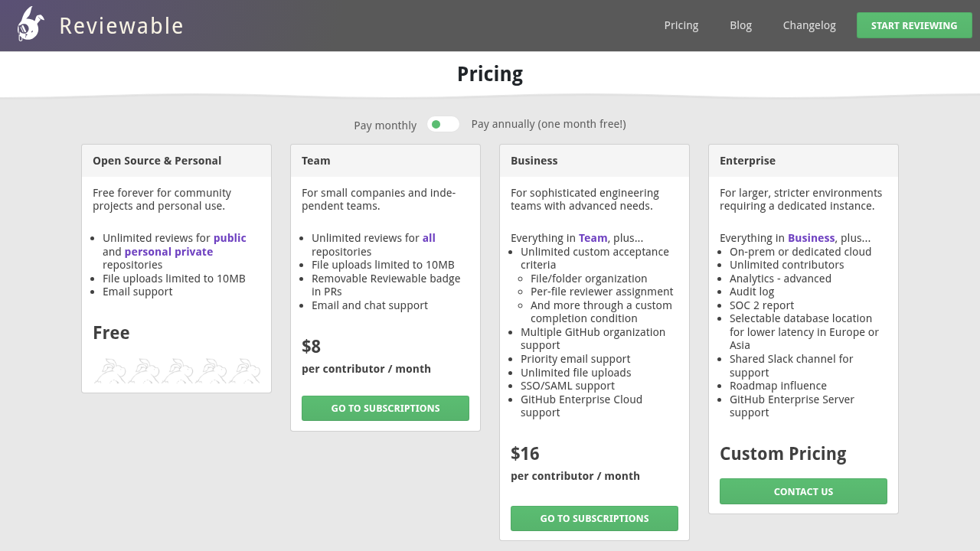
Task: Click the Enterprise card heading
Action: [x=748, y=161]
